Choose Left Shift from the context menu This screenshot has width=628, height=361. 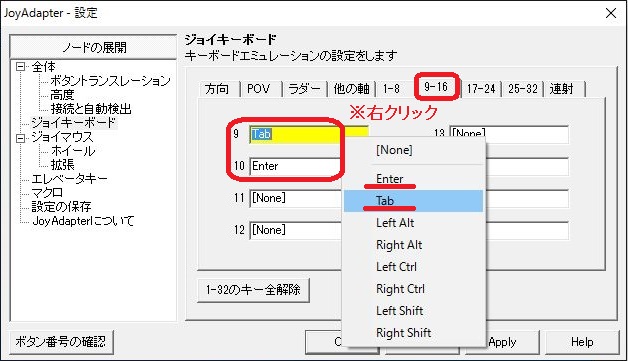(414, 311)
